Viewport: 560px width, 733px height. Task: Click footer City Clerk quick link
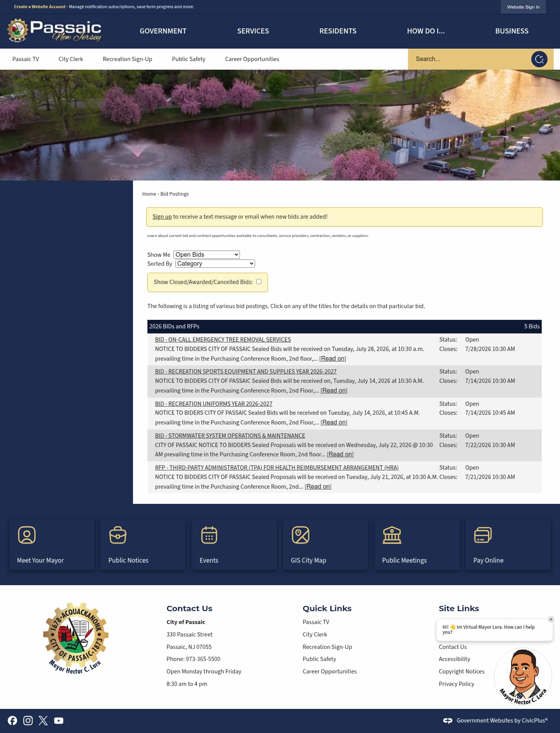[315, 635]
